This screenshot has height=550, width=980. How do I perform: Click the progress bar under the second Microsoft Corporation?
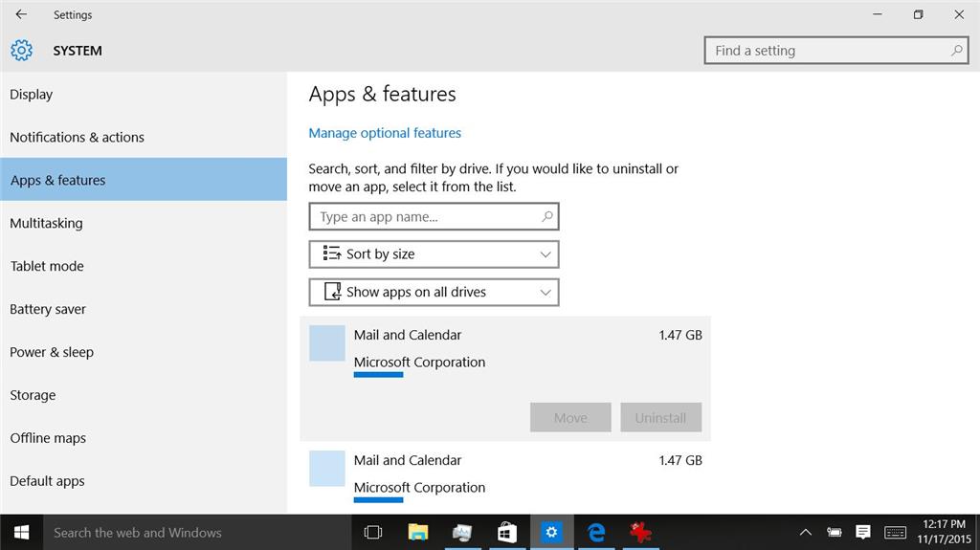point(378,500)
